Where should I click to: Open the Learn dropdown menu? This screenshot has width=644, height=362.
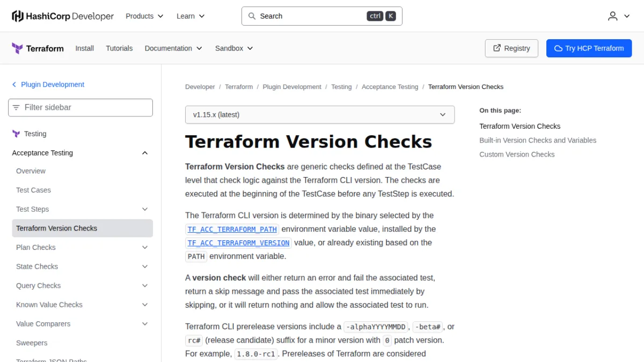point(191,16)
